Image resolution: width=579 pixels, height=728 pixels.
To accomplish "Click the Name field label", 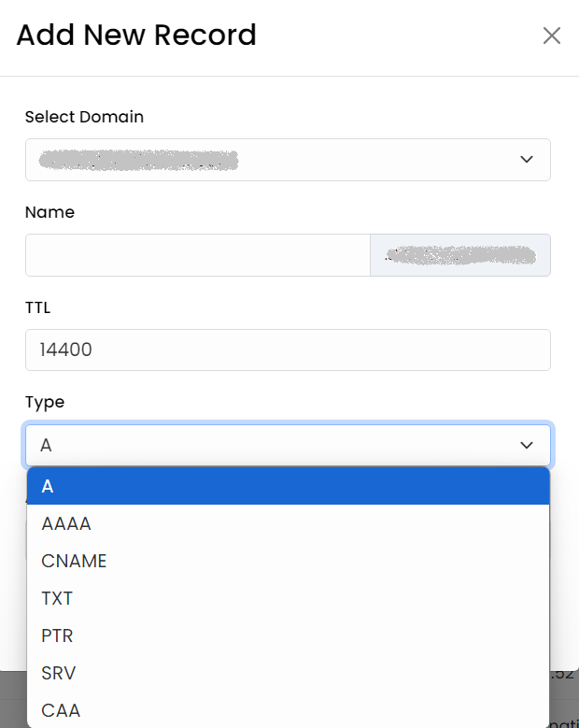I will click(49, 212).
